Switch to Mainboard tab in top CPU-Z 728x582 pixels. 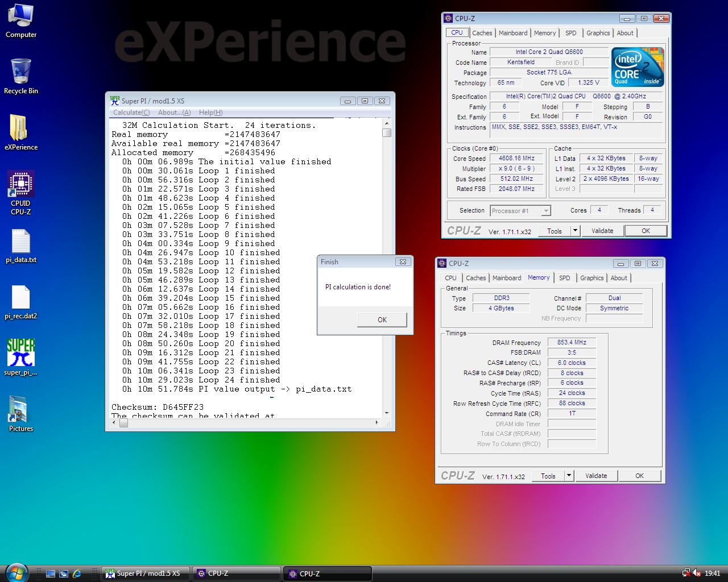(x=513, y=33)
